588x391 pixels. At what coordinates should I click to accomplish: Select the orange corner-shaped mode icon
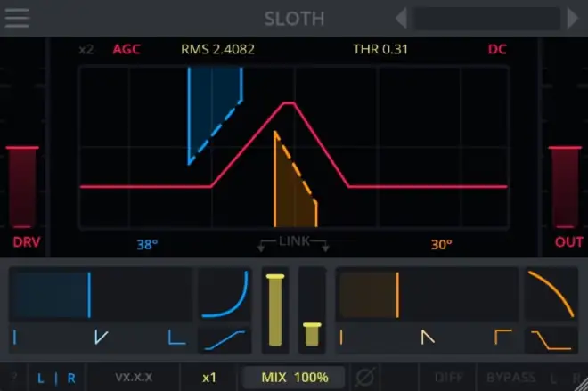point(503,337)
